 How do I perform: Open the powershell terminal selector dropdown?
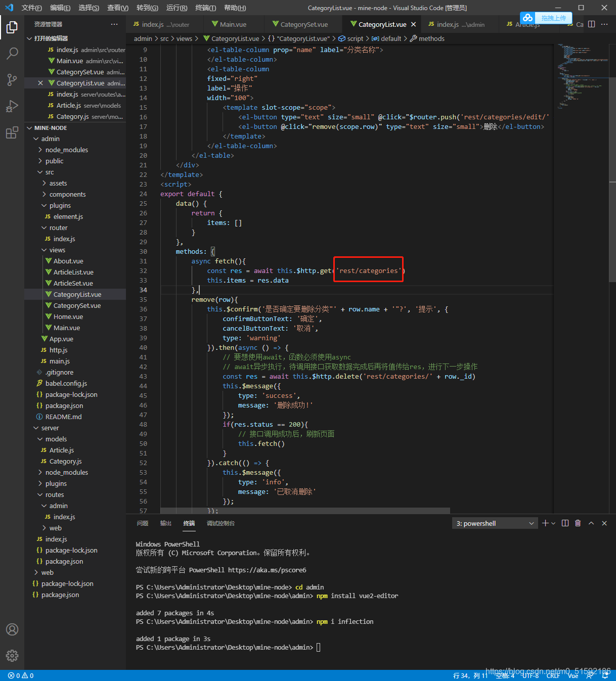(x=495, y=523)
